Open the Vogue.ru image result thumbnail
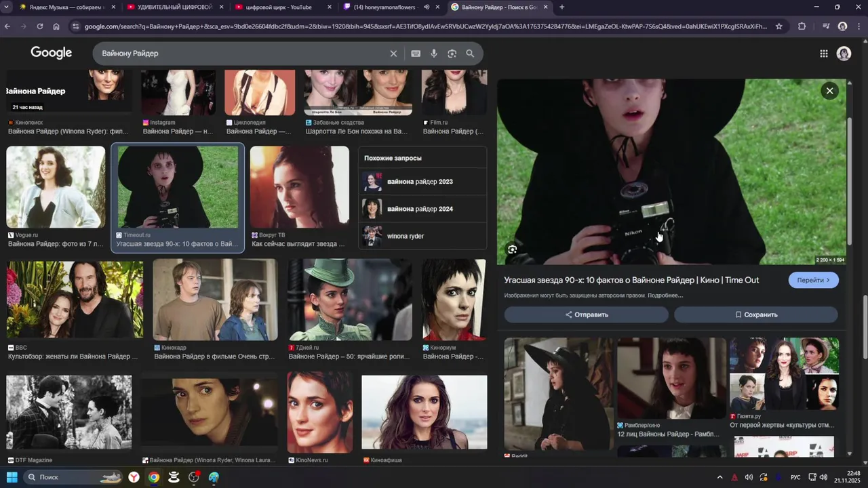 coord(56,187)
